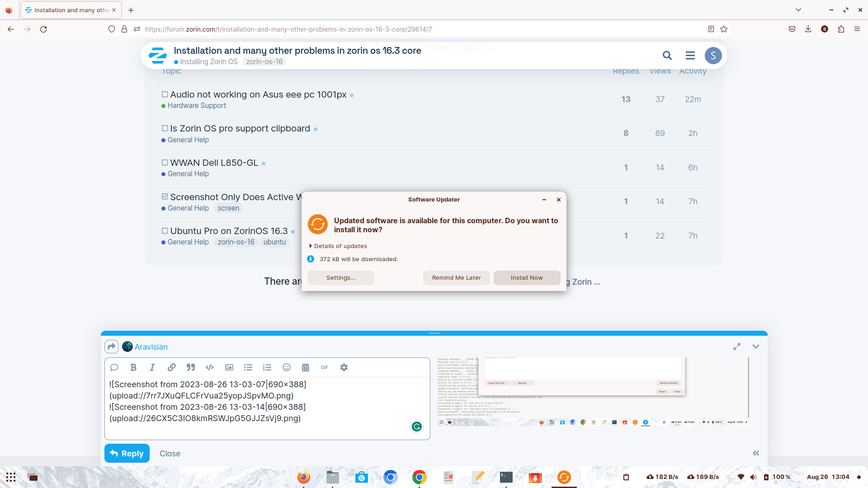List all tabs dropdown arrow
Image resolution: width=868 pixels, height=488 pixels.
click(798, 10)
